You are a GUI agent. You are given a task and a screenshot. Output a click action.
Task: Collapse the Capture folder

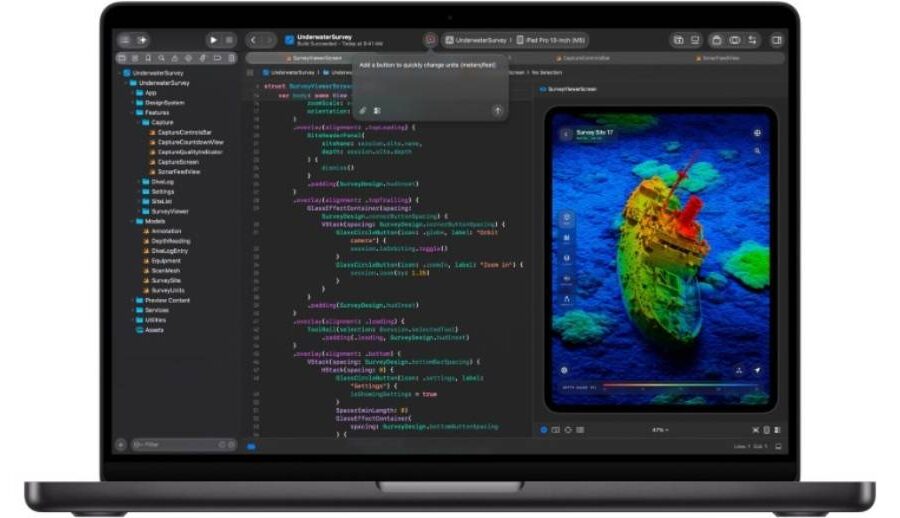(139, 122)
